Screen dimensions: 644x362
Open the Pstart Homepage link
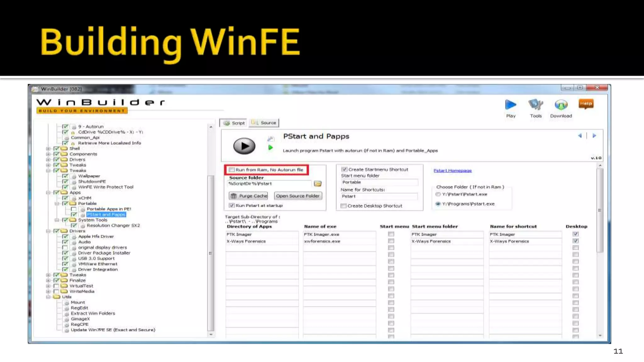[x=452, y=171]
